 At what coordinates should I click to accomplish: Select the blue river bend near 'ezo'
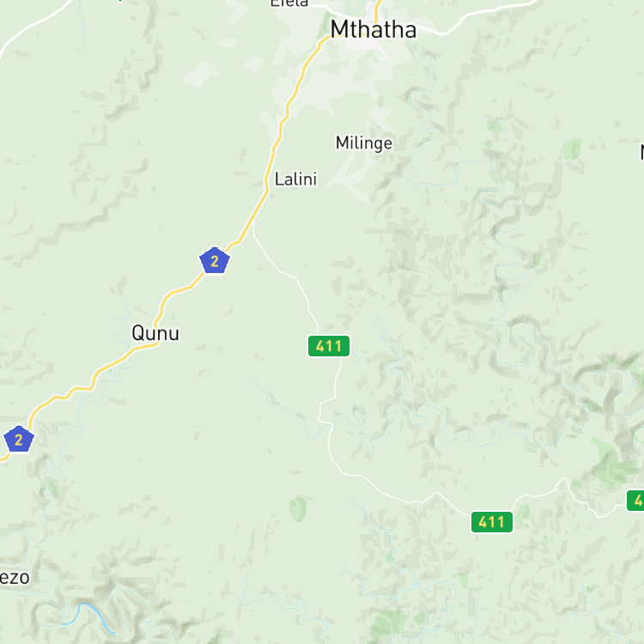click(x=97, y=613)
